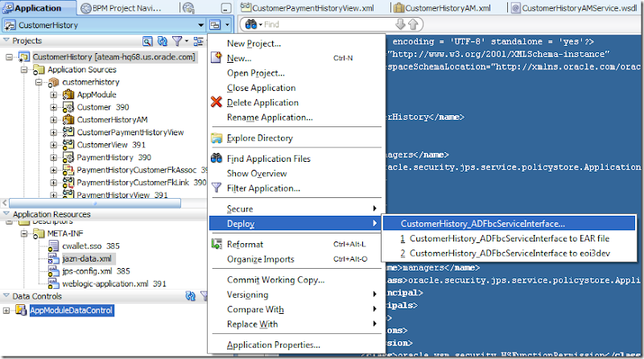
Task: Refresh the Projects panel
Action: 163,41
